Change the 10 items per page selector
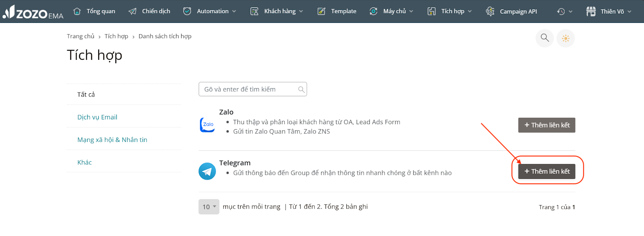644x236 pixels. click(x=209, y=207)
